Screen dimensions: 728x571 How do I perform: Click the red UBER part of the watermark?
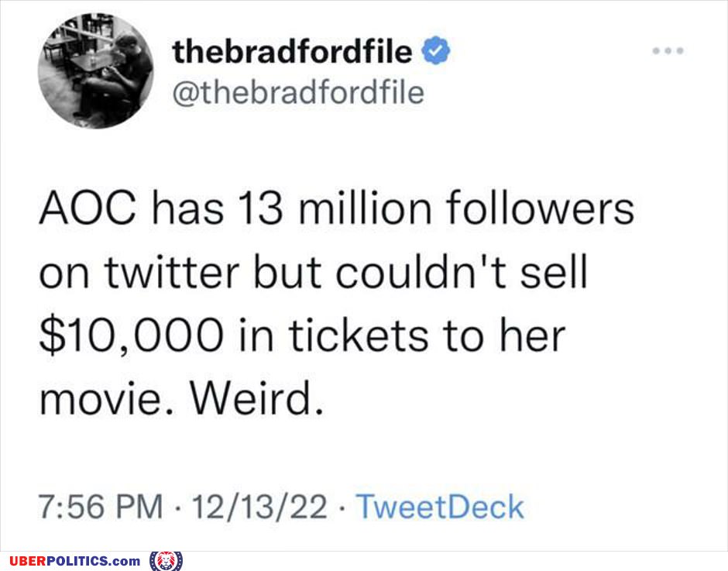point(28,561)
